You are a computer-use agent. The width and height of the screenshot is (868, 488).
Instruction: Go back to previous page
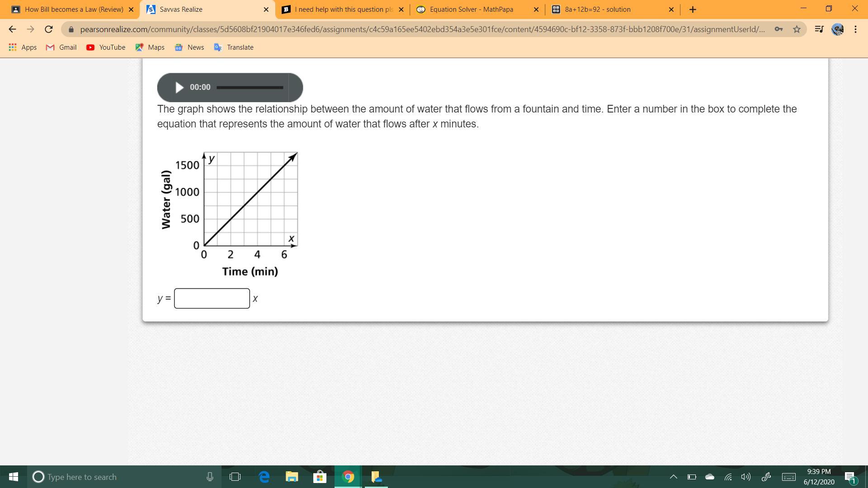pyautogui.click(x=12, y=29)
